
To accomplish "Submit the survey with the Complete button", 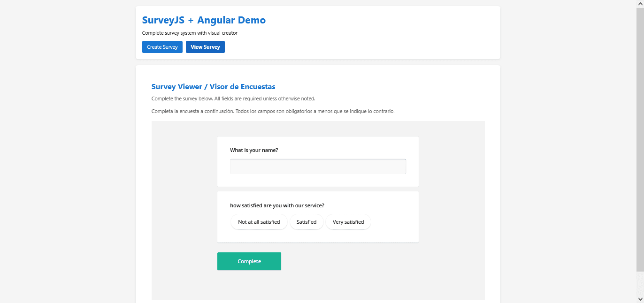I will (x=249, y=261).
